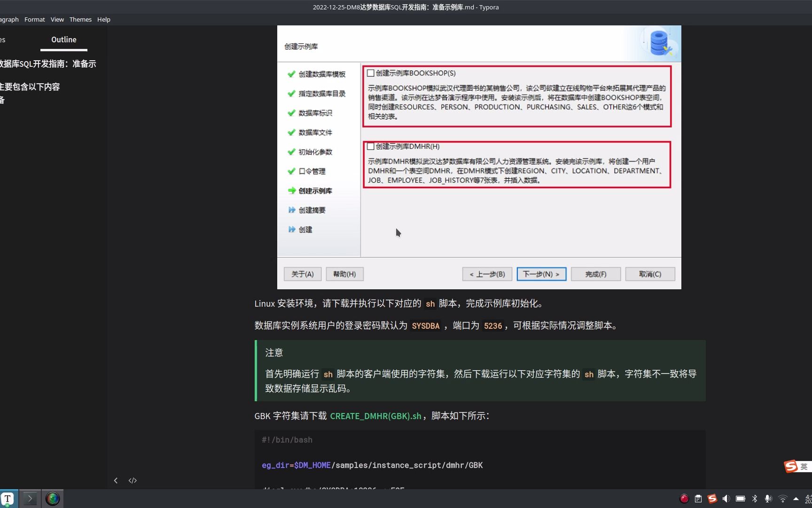Jump to outline heading 数据库SQL开发指南

48,63
